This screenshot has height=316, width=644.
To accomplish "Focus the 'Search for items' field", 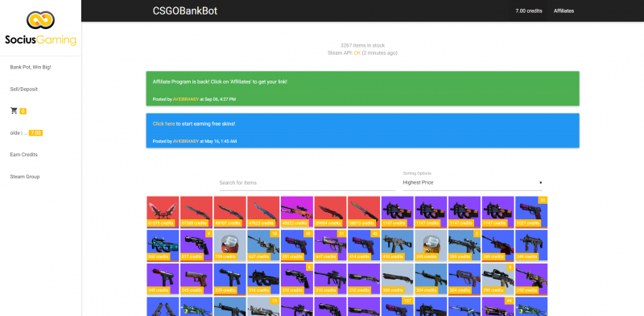I will (x=308, y=183).
